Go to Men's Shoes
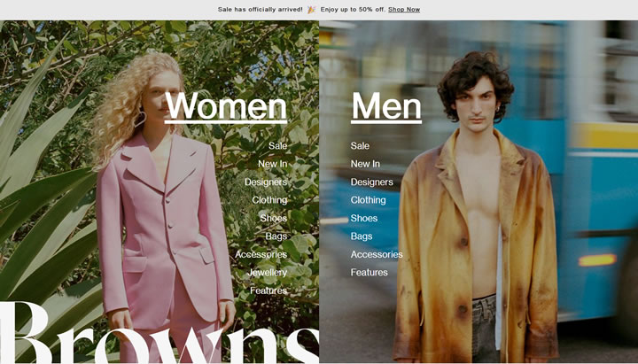 [x=363, y=218]
